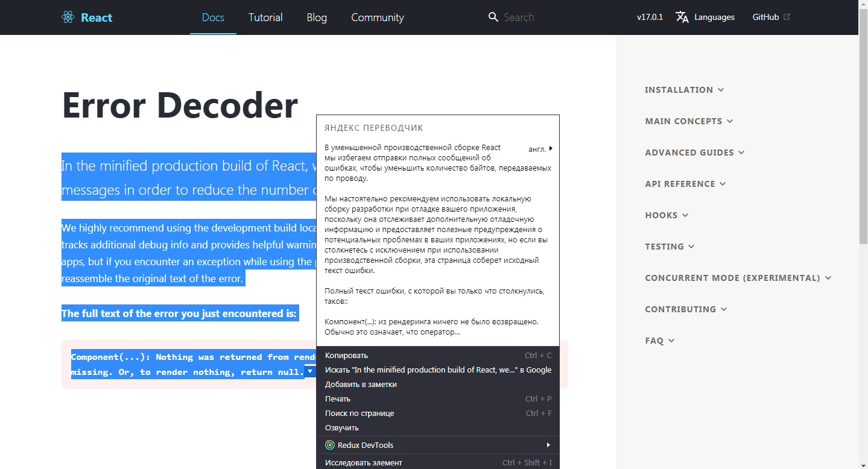Click the GitHub external link icon

tap(787, 17)
